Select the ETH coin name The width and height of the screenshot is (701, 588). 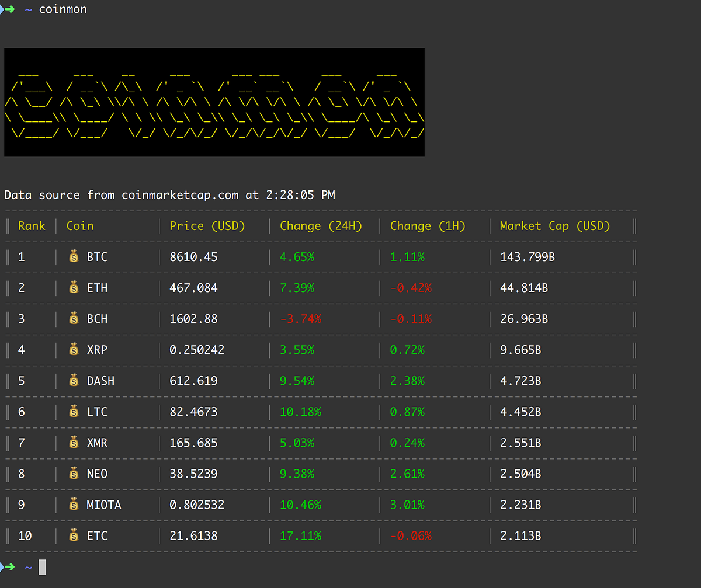[x=97, y=288]
